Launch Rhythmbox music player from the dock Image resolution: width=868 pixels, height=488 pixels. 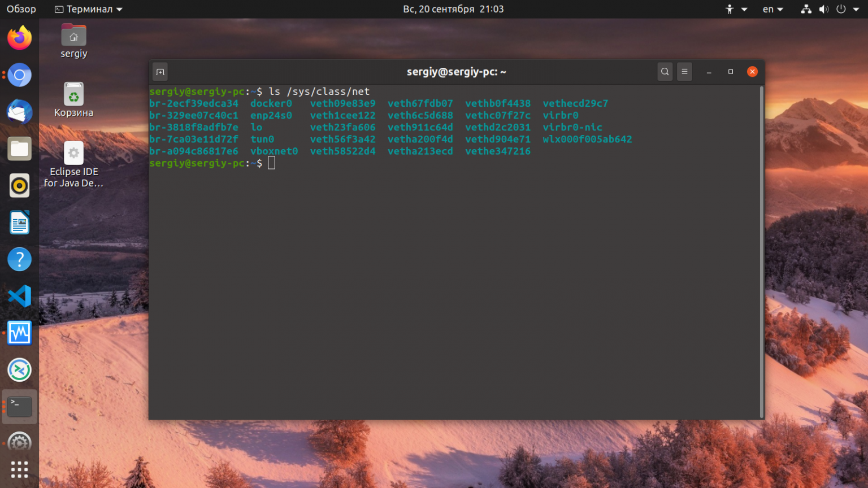coord(20,185)
